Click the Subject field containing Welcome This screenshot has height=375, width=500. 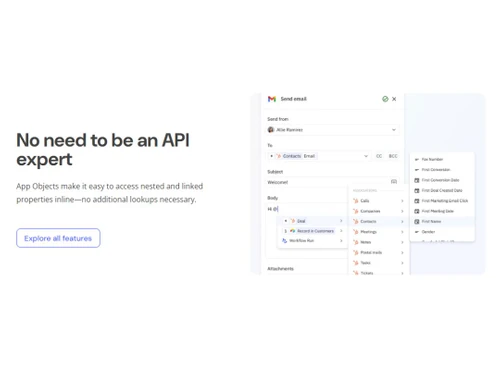tap(332, 182)
